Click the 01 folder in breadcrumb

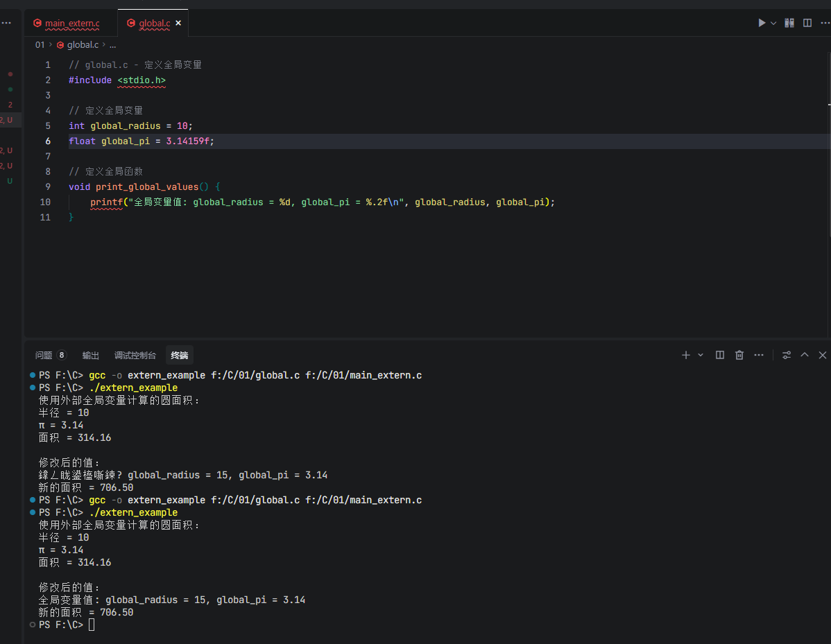pyautogui.click(x=40, y=44)
